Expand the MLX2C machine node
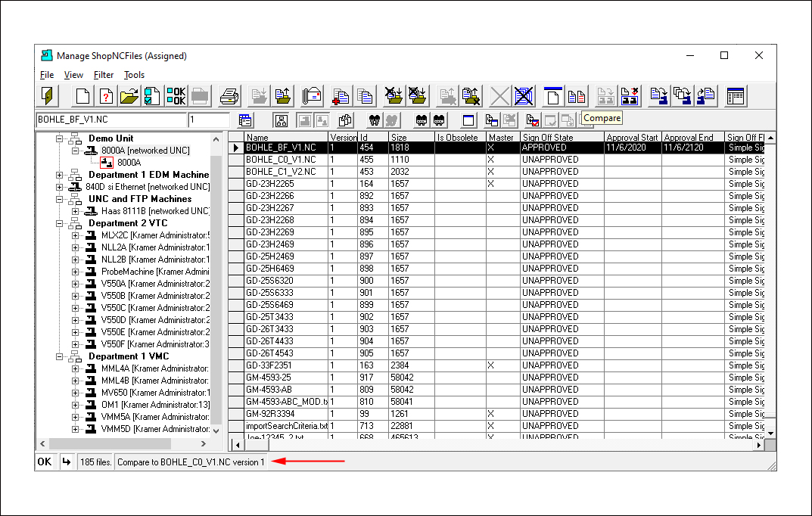This screenshot has height=516, width=812. (x=75, y=235)
